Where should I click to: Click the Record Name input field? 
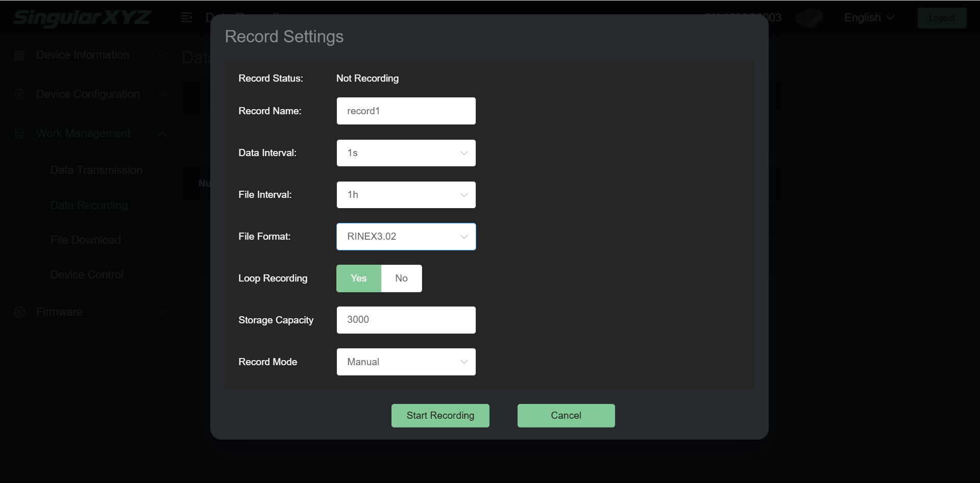(406, 111)
